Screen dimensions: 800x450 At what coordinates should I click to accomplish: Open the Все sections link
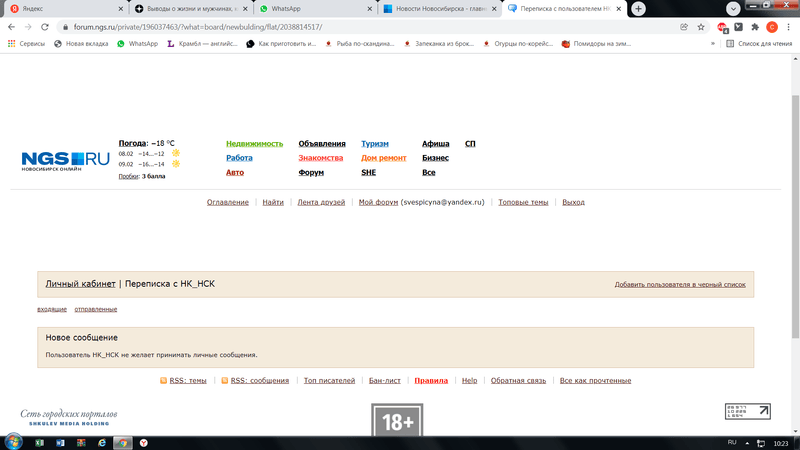pos(429,172)
